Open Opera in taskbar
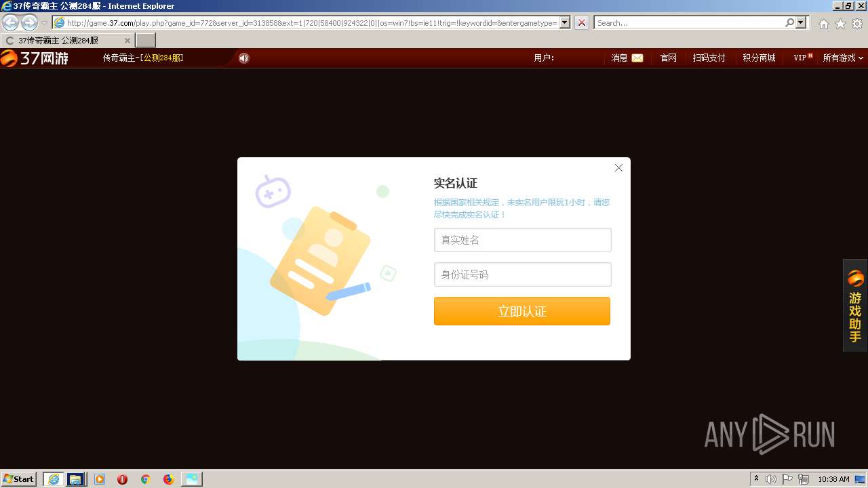The image size is (868, 488). point(123,479)
